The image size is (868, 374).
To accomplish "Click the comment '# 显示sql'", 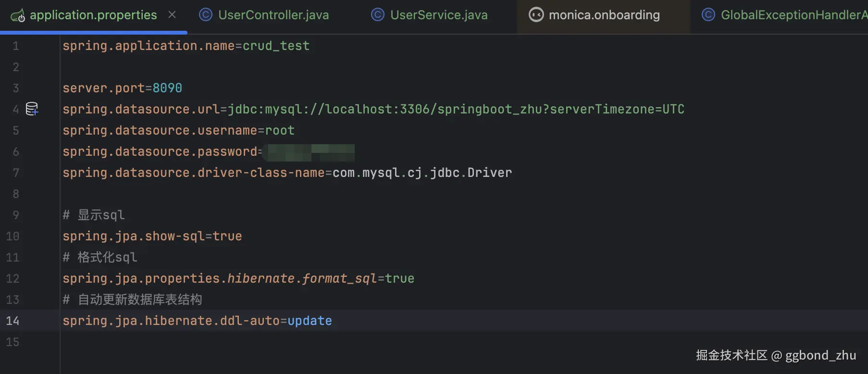I will tap(94, 215).
